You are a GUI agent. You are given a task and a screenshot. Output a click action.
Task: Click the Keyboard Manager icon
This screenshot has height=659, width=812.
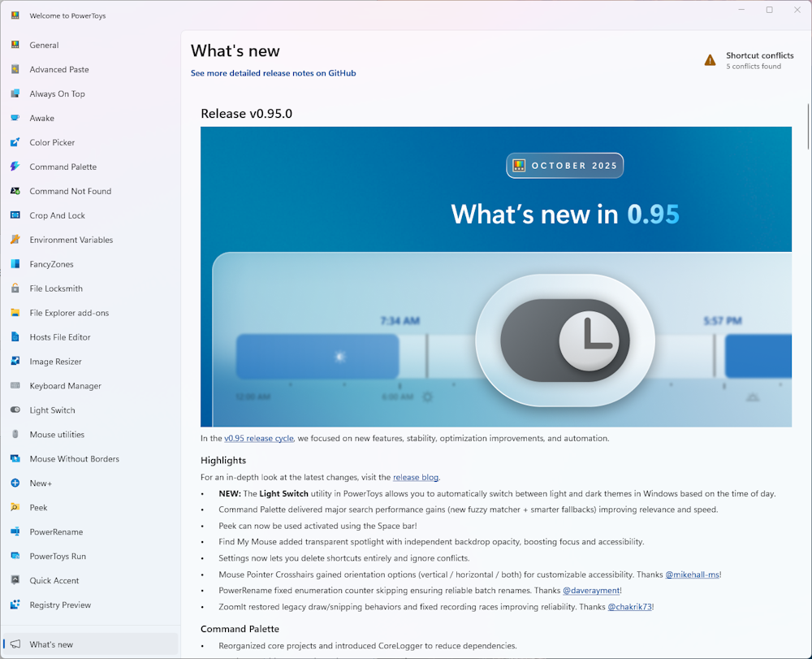pos(15,386)
